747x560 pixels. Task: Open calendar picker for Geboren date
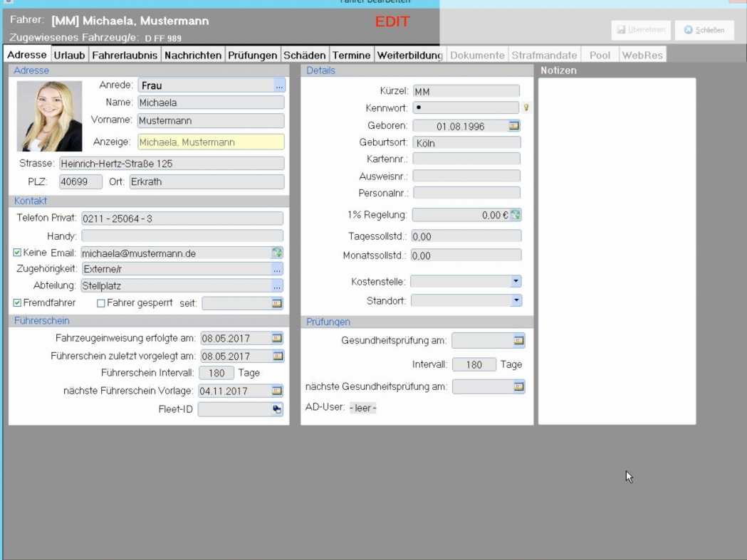[514, 126]
